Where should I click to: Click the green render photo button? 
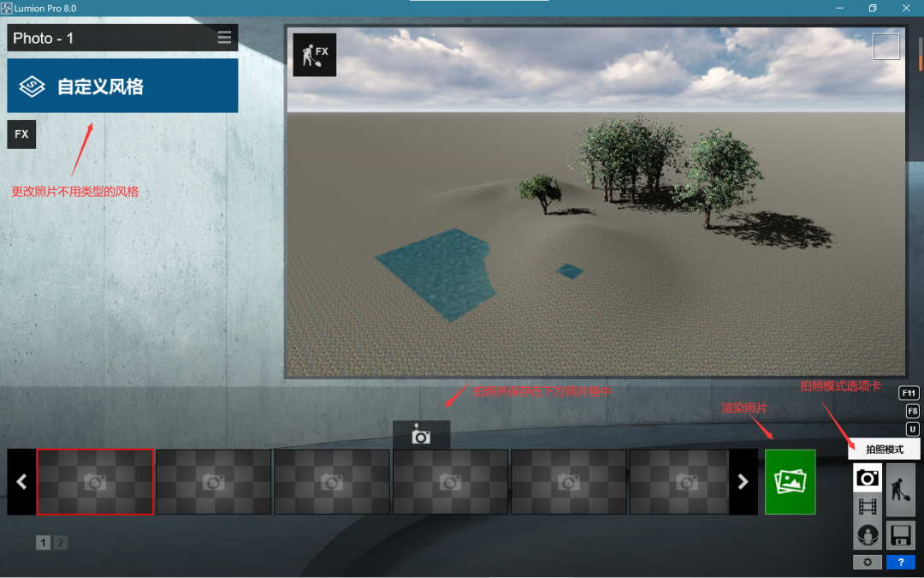pos(791,482)
